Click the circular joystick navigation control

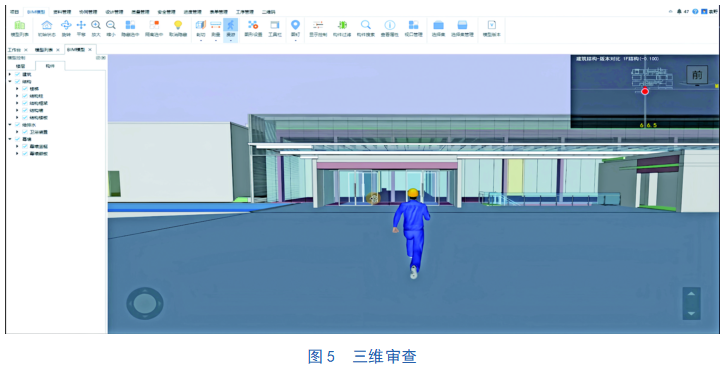click(145, 304)
